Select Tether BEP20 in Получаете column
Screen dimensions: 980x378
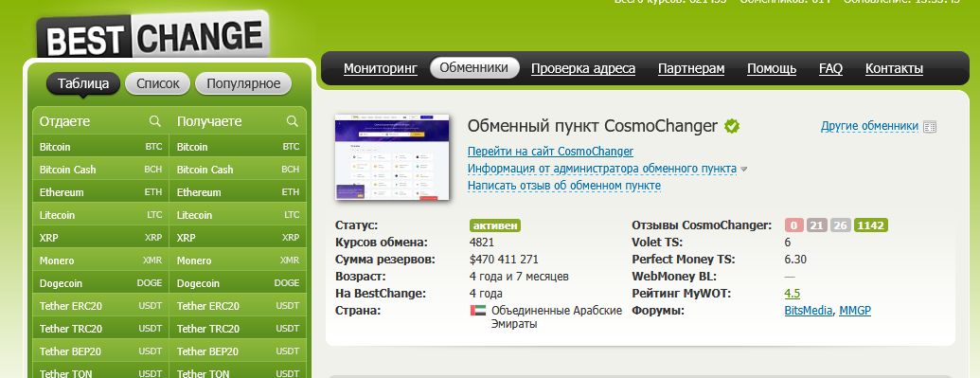[x=238, y=351]
